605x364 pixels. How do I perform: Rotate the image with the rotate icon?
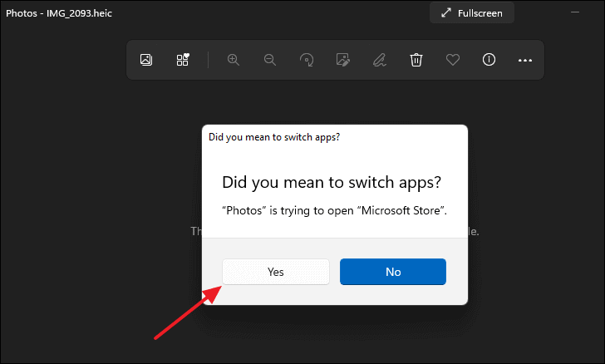(x=307, y=60)
